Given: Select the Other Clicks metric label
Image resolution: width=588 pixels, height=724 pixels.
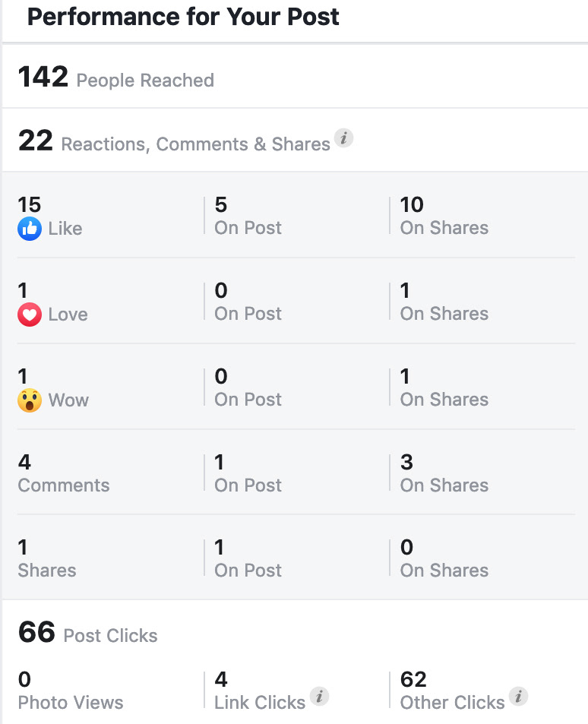Looking at the screenshot, I should 452,702.
